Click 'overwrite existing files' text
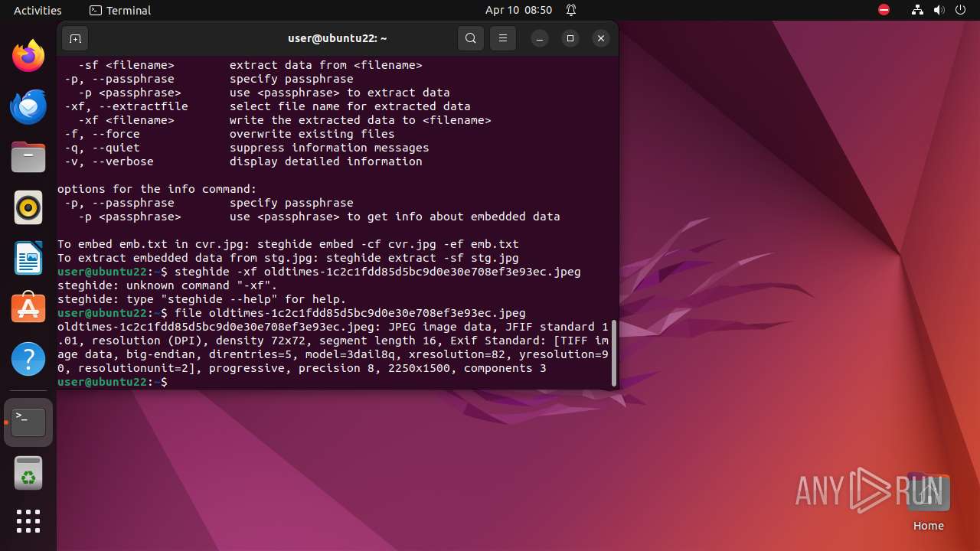 (312, 134)
